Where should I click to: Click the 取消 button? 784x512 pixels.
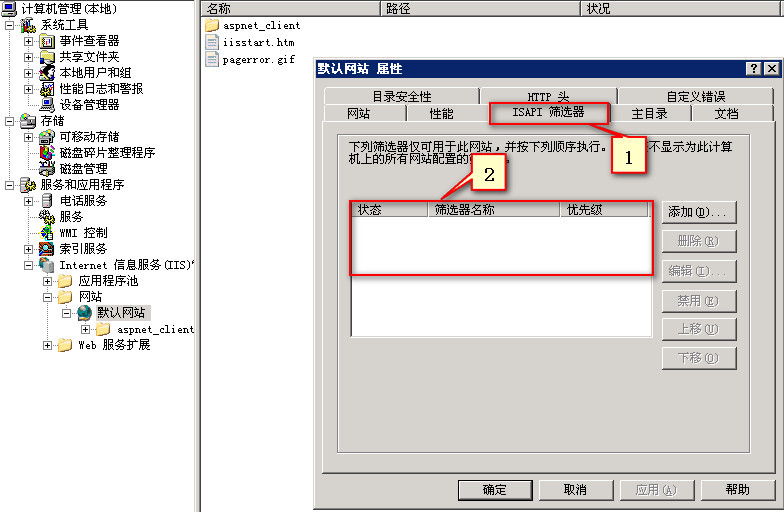coord(576,490)
